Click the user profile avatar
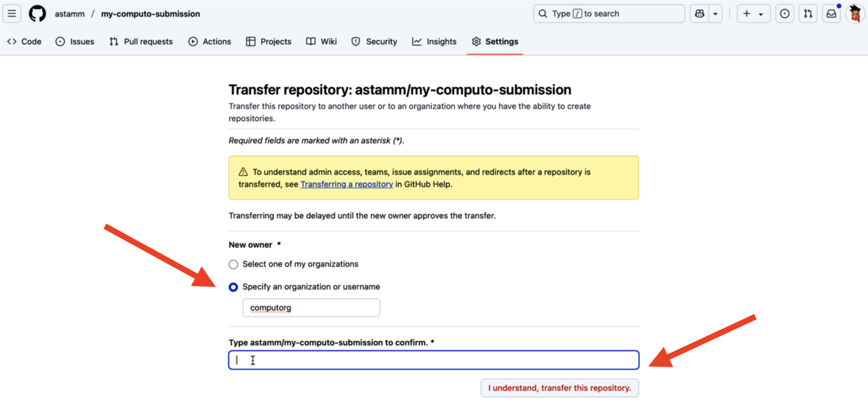This screenshot has width=868, height=407. point(855,14)
